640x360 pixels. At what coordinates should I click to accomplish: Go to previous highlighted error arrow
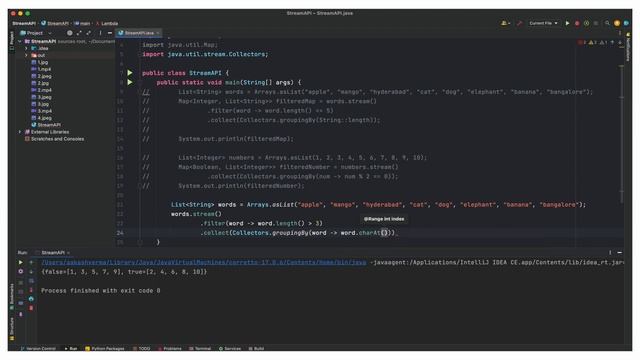(612, 42)
